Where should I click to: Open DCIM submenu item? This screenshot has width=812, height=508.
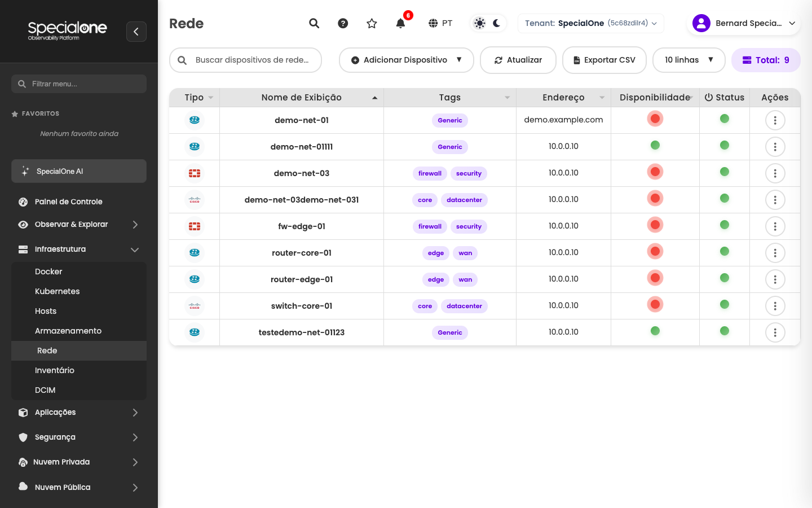point(79,390)
